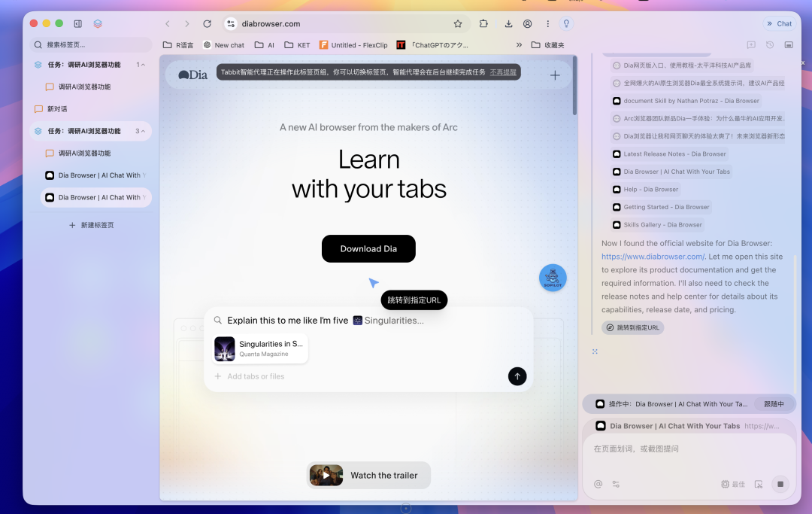Select the 新对话 tab in sidebar
This screenshot has height=514, width=812.
tap(90, 109)
